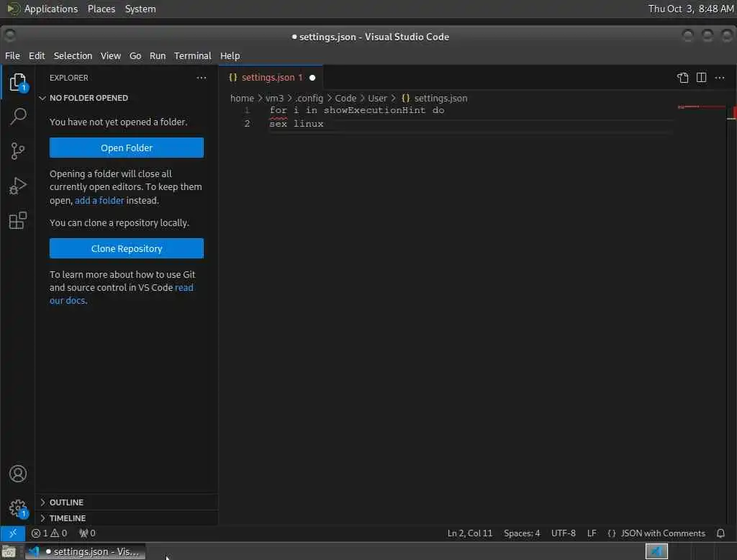Viewport: 737px width, 560px height.
Task: Open the Run and Debug view
Action: click(18, 186)
